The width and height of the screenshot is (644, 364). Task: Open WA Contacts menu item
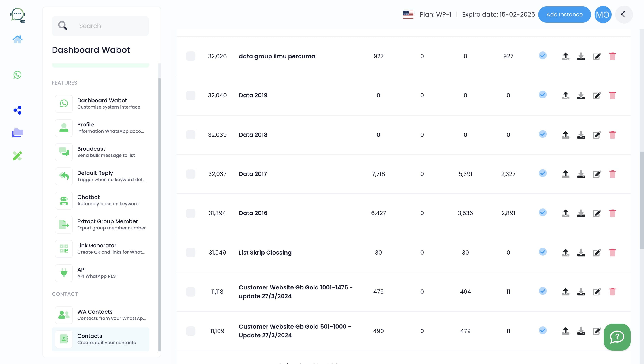[x=100, y=315]
